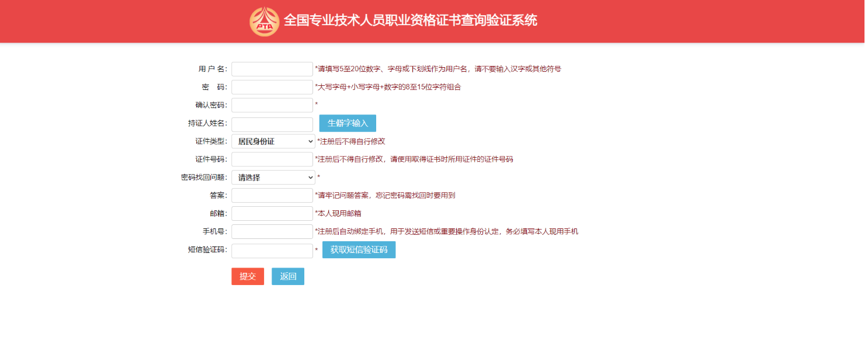The height and width of the screenshot is (347, 868).
Task: Select the 确认密码 confirm password field
Action: [x=272, y=105]
